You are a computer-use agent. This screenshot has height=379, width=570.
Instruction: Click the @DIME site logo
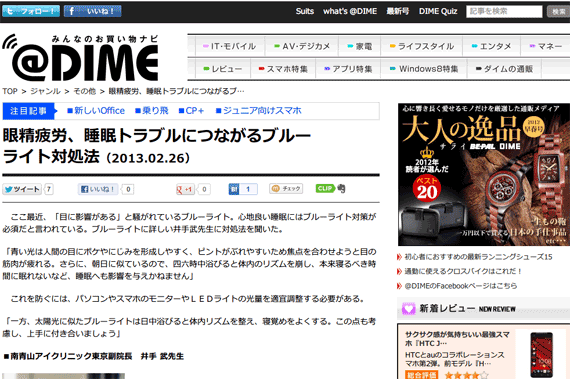(x=81, y=57)
